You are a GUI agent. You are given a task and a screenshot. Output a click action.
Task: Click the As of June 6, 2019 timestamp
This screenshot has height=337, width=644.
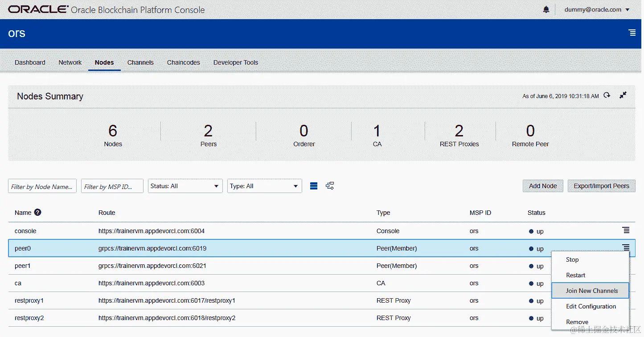[561, 96]
